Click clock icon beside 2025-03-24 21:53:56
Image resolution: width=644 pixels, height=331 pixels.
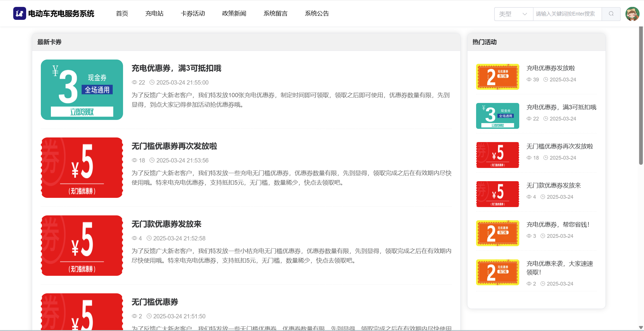tap(152, 160)
